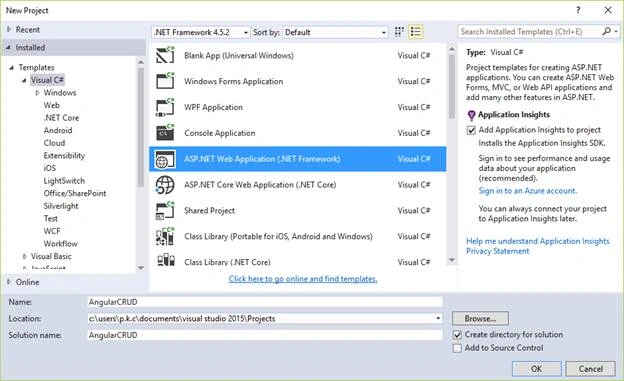
Task: Click the Cancel button
Action: 591,369
